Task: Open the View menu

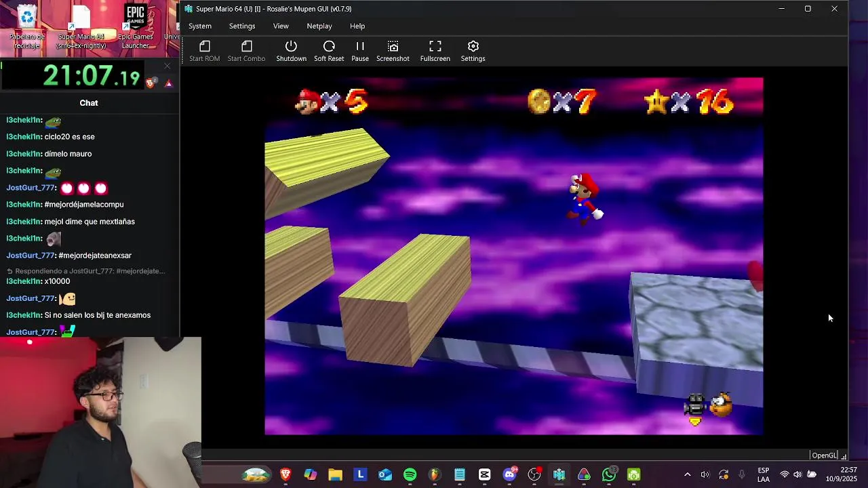Action: click(x=281, y=26)
